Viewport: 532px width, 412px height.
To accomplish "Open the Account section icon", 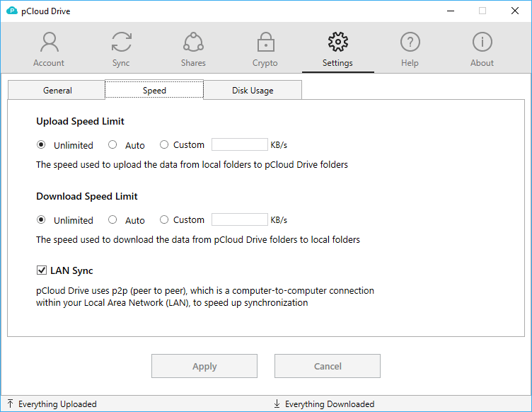I will (x=50, y=42).
